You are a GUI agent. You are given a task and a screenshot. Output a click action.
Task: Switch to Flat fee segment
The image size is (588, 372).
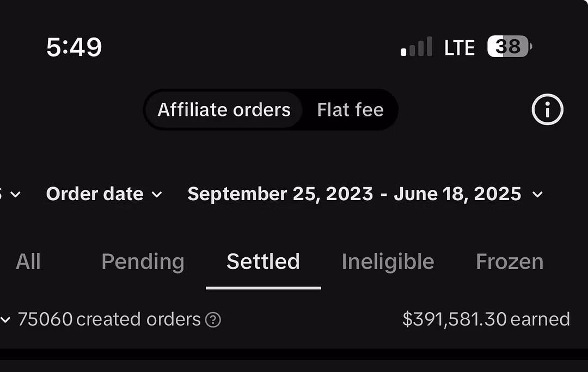(350, 110)
